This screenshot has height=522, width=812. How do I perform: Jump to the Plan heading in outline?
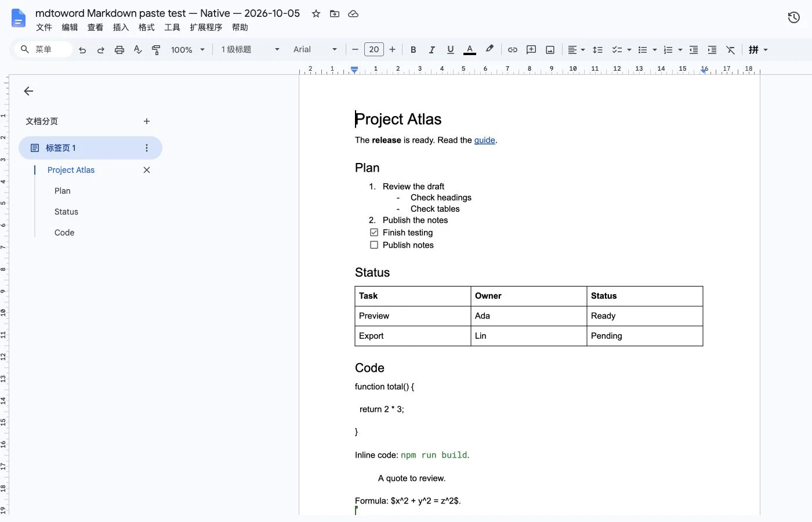coord(63,191)
